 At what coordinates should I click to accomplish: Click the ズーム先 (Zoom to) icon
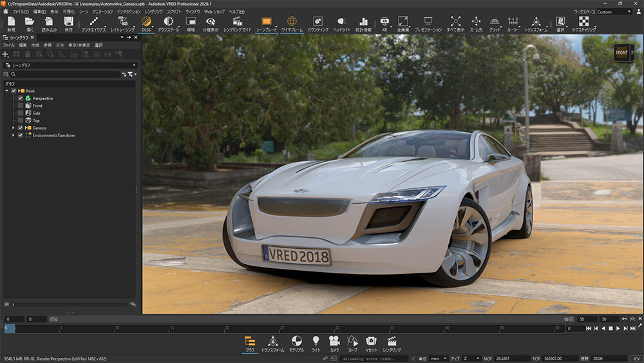[x=476, y=24]
